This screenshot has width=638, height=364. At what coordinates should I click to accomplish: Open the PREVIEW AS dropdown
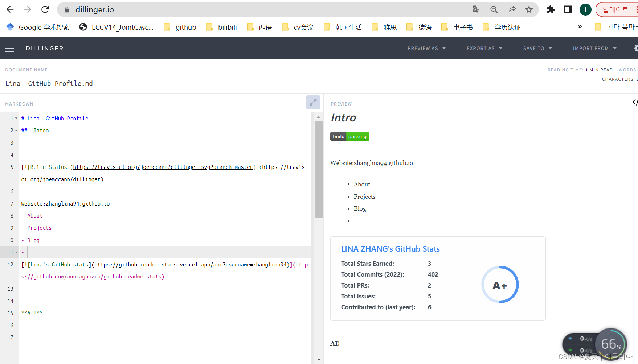(426, 49)
